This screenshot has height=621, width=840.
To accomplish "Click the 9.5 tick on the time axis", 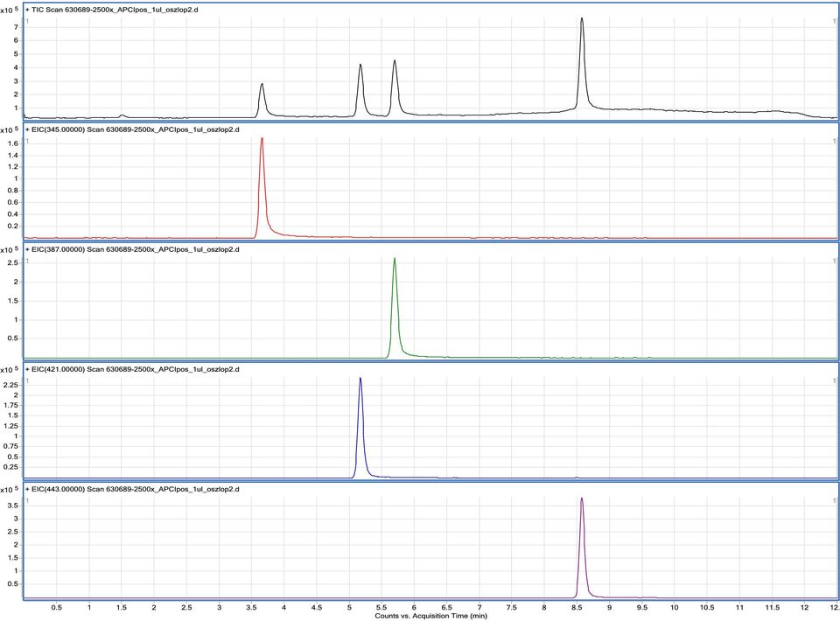I will coord(641,608).
